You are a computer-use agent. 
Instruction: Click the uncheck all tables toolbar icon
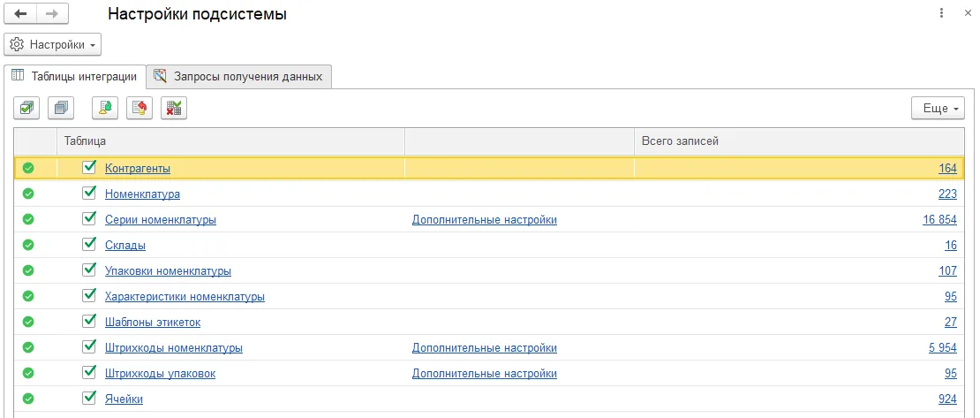(61, 108)
